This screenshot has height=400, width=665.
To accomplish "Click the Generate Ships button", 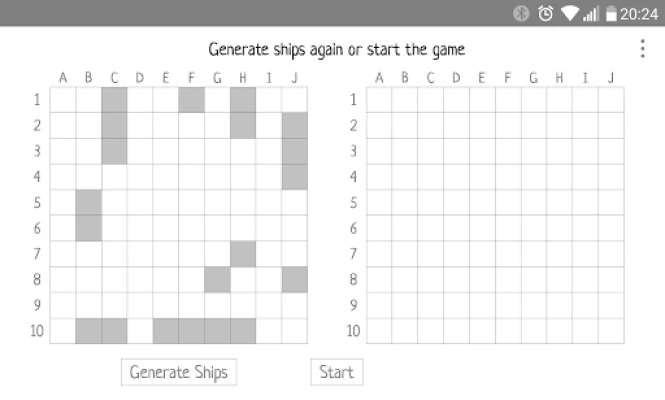I will 179,372.
